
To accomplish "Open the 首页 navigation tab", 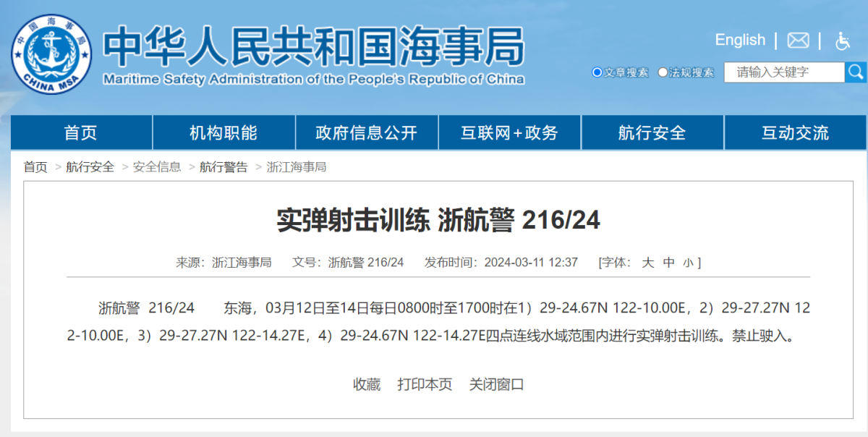I will click(81, 132).
